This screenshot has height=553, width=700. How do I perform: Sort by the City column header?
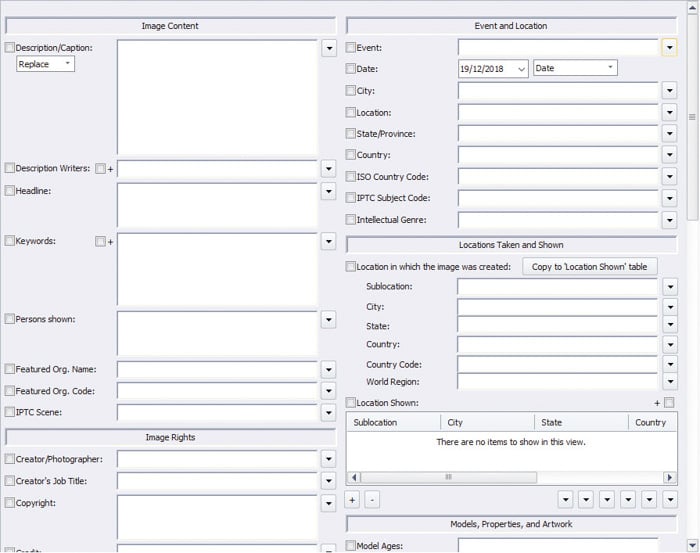point(488,422)
